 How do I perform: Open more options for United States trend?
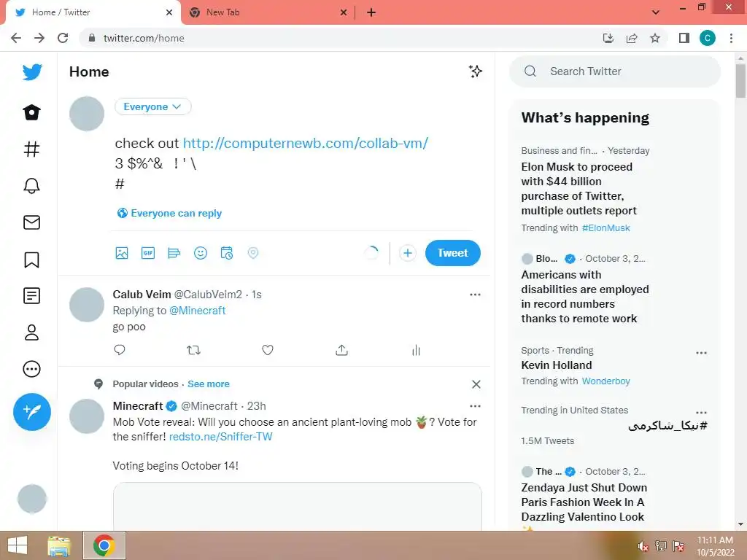[x=701, y=413]
